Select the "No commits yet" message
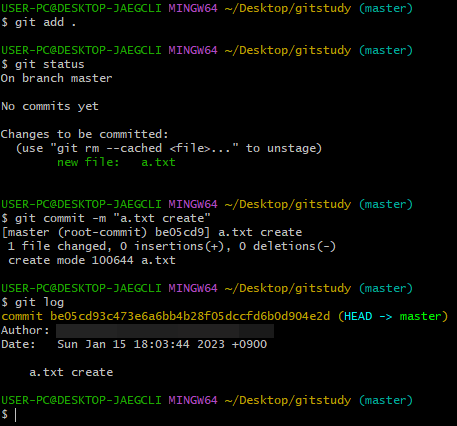The height and width of the screenshot is (426, 457). point(50,106)
